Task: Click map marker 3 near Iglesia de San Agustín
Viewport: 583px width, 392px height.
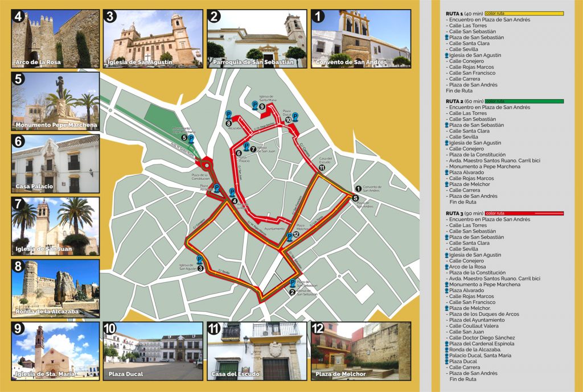Action: tap(200, 267)
